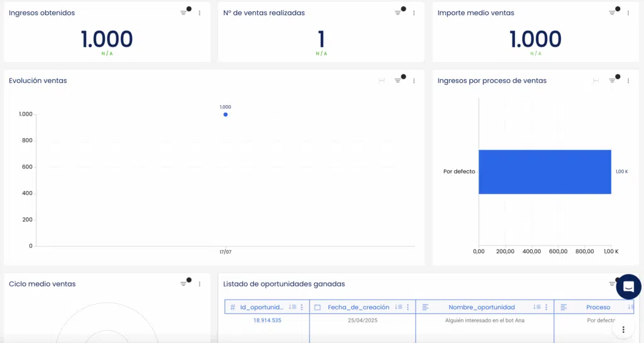This screenshot has height=343, width=644.
Task: Open filter icon on Ciclo medio ventas card
Action: (184, 284)
